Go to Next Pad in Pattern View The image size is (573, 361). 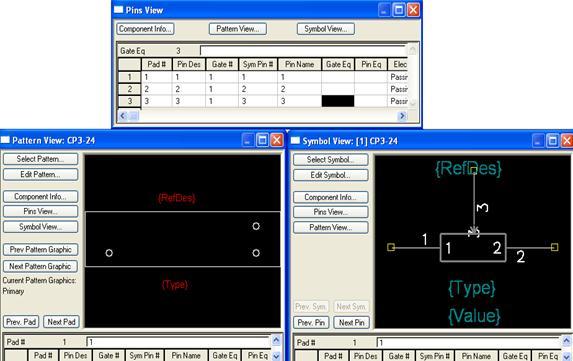tap(61, 322)
